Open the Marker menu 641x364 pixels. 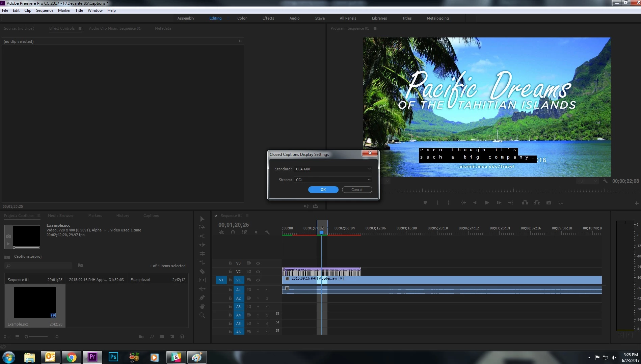click(x=64, y=10)
